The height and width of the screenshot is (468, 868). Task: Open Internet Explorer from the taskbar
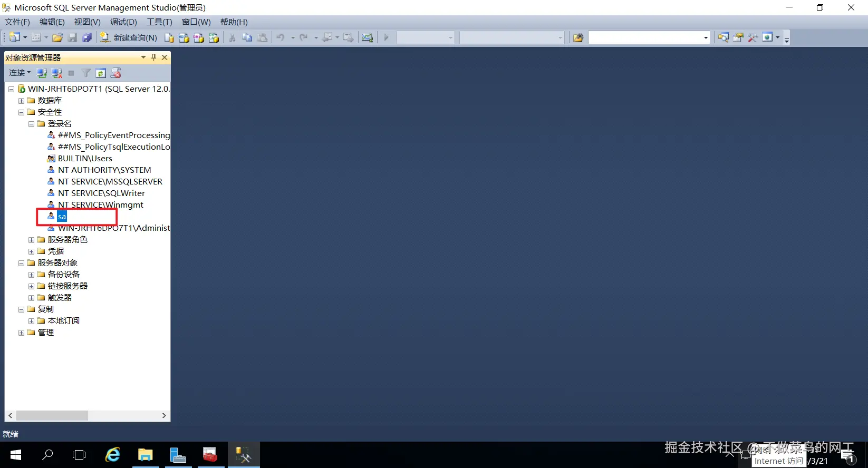[x=112, y=455]
